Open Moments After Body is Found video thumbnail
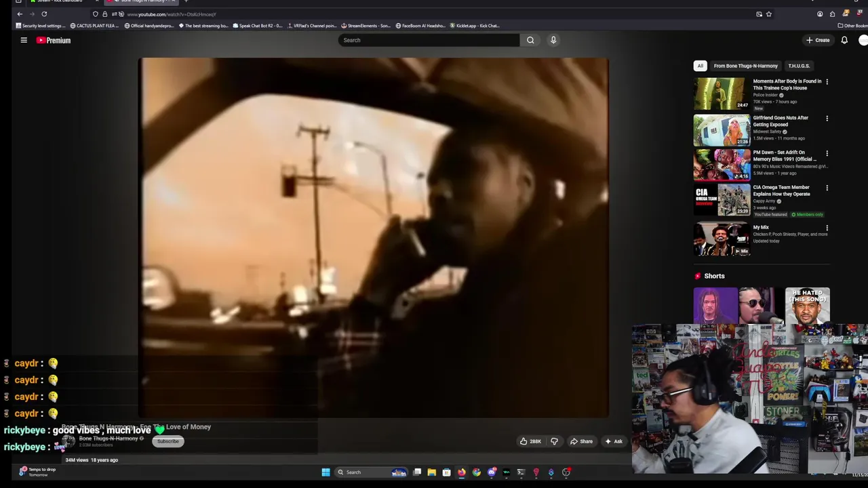868x488 pixels. [722, 94]
